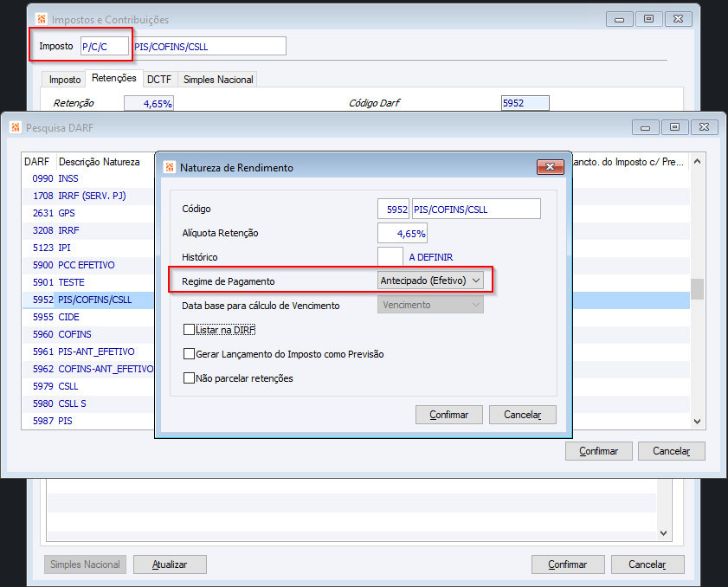The width and height of the screenshot is (728, 587).
Task: Enable Gerar Lançamento do Imposto como Previsão
Action: [189, 354]
